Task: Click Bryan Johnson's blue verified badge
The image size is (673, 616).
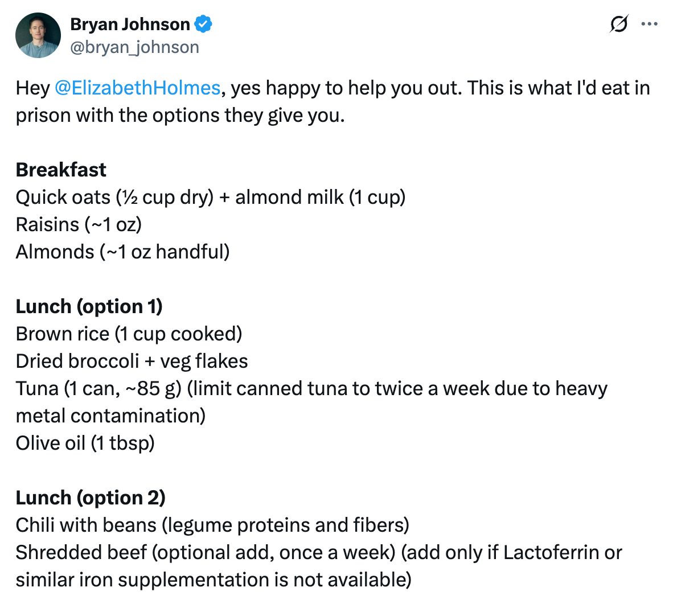Action: point(203,23)
